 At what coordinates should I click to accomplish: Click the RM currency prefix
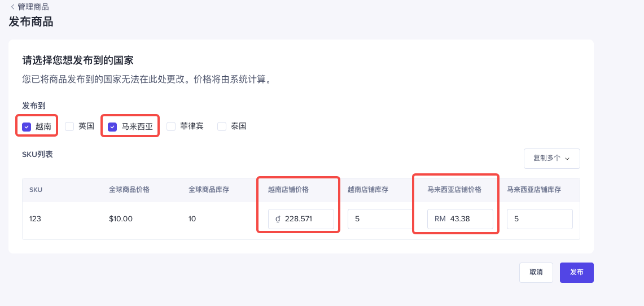click(x=440, y=219)
